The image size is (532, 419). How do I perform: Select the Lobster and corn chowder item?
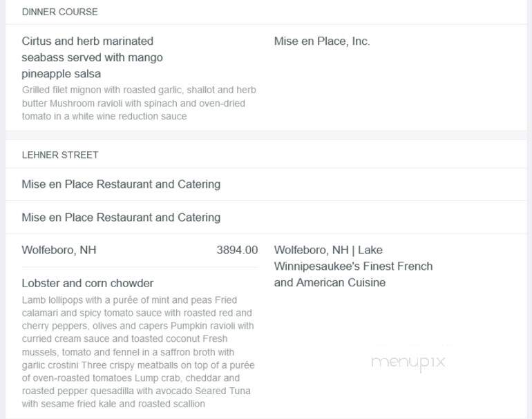88,283
